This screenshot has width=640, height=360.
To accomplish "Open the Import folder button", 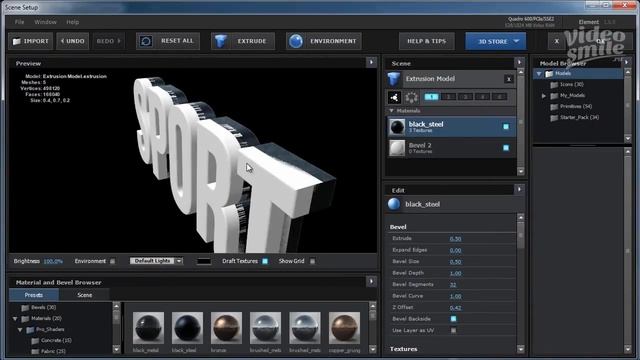I will 31,41.
